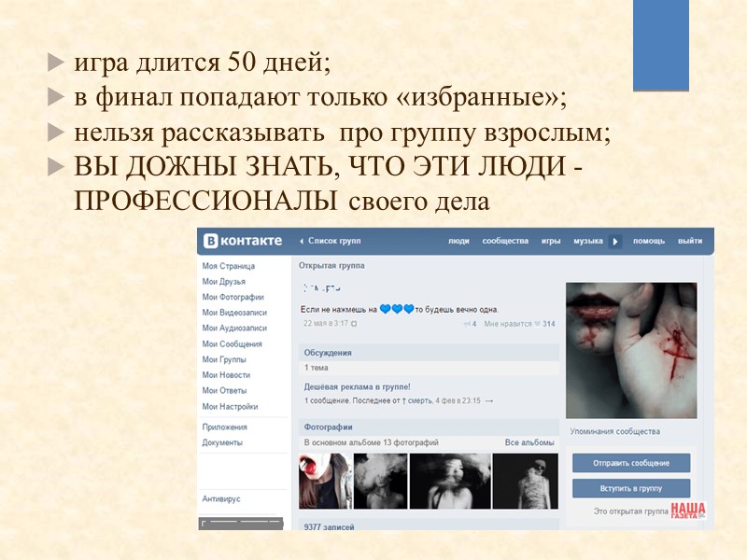This screenshot has height=560, width=747.
Task: Click the arrow after the last message date
Action: tap(488, 401)
